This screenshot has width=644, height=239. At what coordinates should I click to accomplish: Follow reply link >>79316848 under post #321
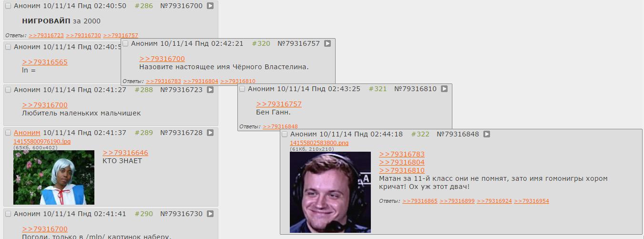[x=280, y=127]
